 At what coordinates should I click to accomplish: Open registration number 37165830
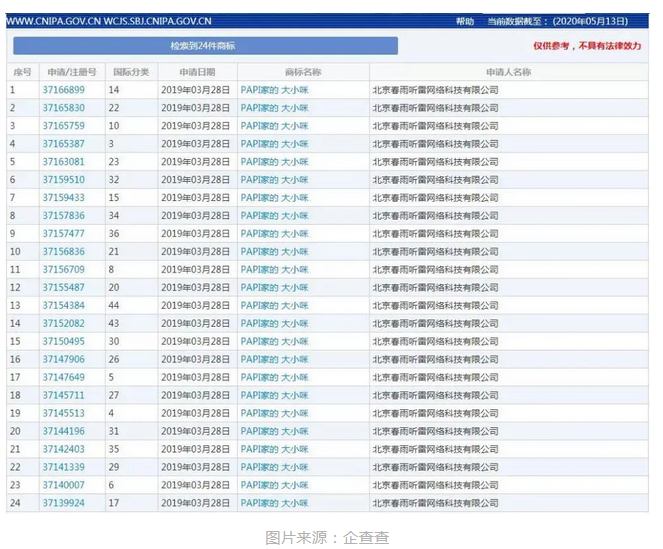(x=63, y=108)
